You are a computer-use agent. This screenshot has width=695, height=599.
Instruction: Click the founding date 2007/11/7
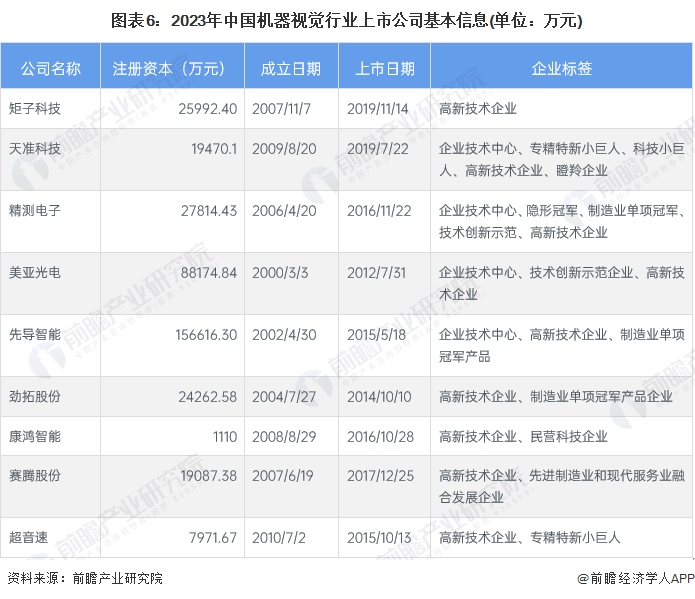point(281,109)
